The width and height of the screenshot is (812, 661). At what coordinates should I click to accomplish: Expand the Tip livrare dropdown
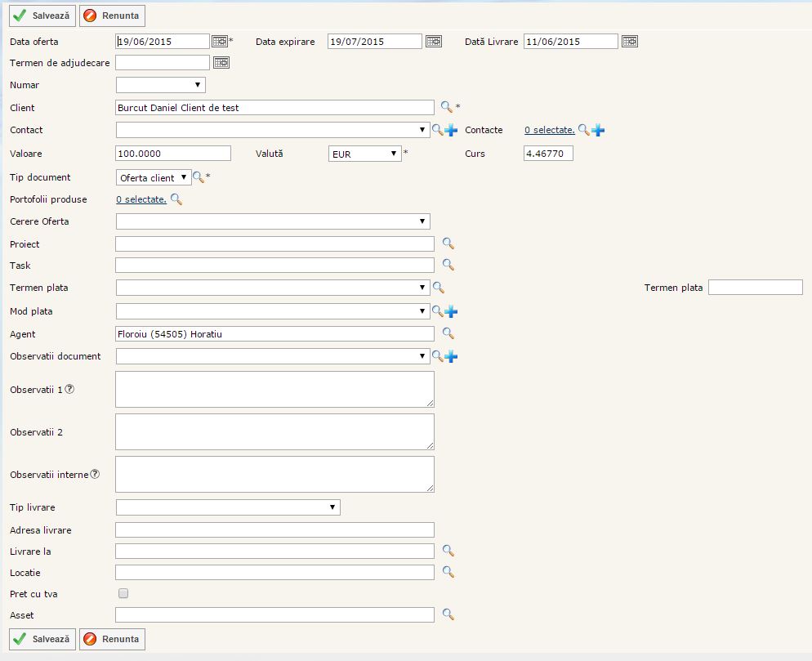pyautogui.click(x=228, y=507)
